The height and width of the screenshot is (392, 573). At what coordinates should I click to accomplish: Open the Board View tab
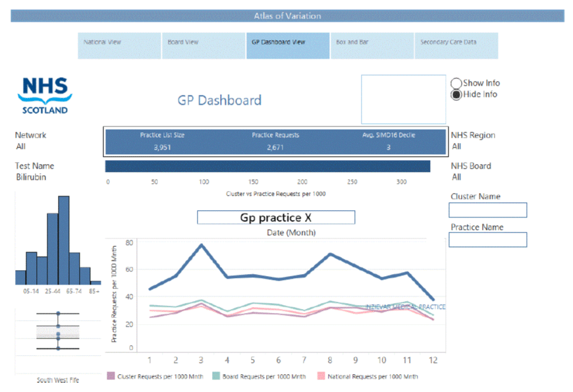click(204, 45)
